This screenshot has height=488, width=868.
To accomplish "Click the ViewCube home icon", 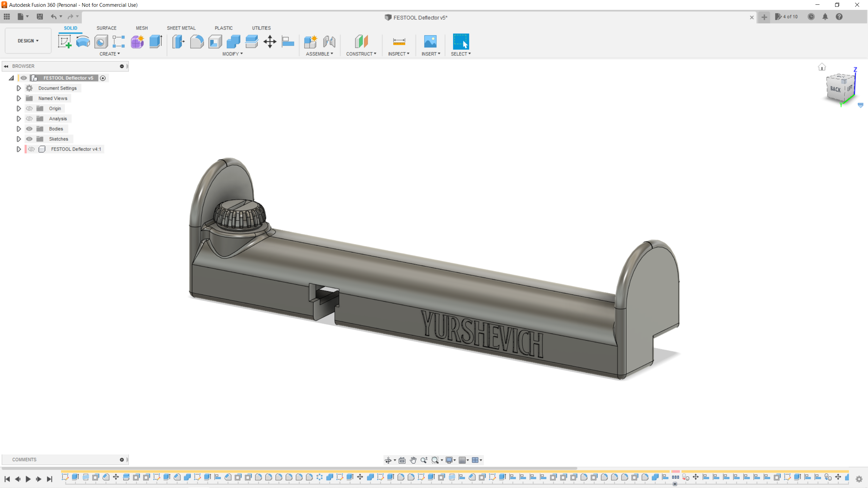I will click(822, 67).
